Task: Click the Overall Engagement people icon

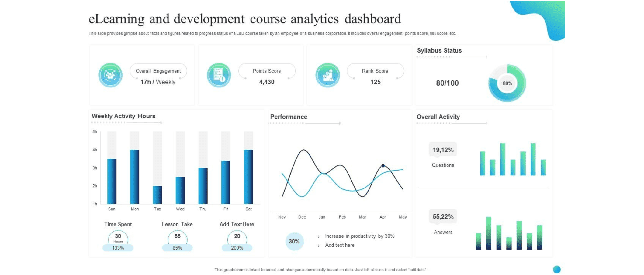Action: 110,75
